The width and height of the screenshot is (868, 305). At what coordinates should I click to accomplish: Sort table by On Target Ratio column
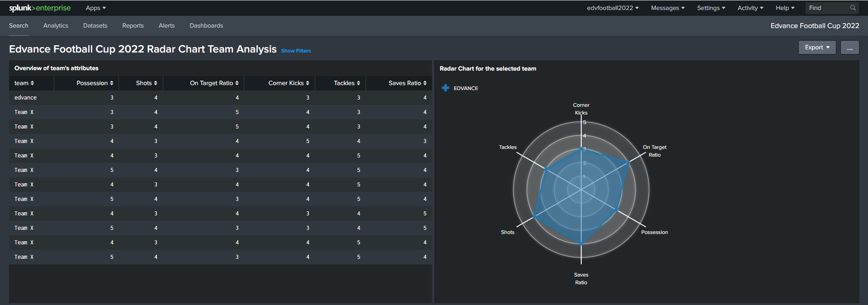pos(214,83)
